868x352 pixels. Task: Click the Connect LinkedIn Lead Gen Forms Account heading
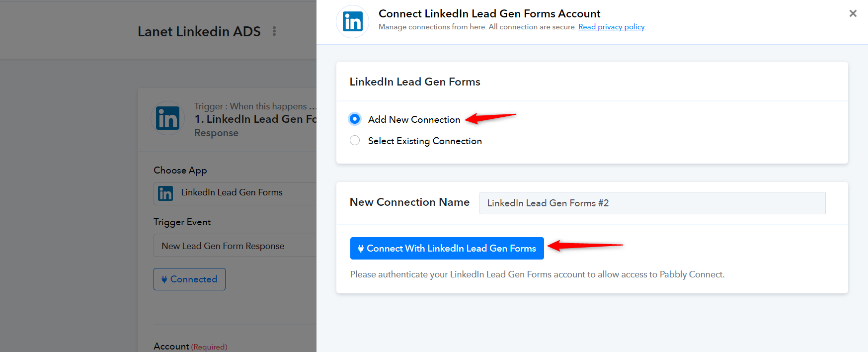[489, 13]
